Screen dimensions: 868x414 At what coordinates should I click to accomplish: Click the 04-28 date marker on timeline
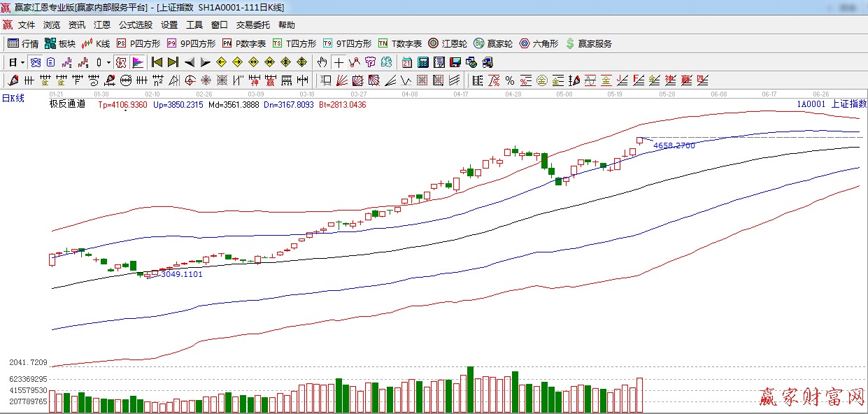click(513, 94)
